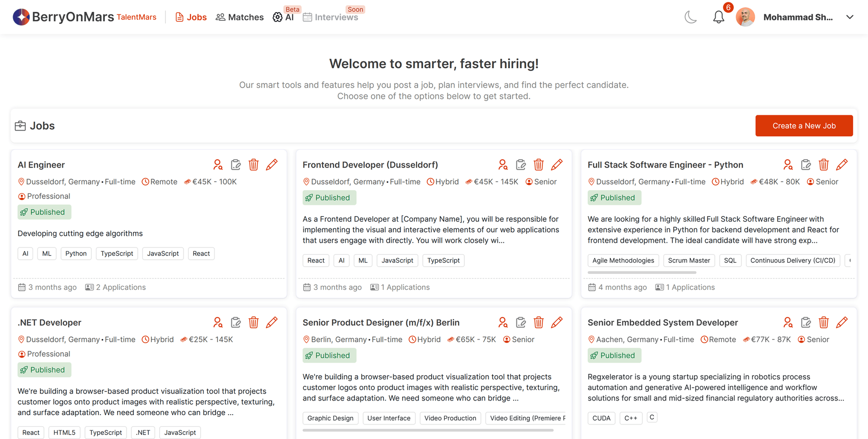
Task: Open Full Stack Software Engineer - Python title
Action: coord(665,165)
